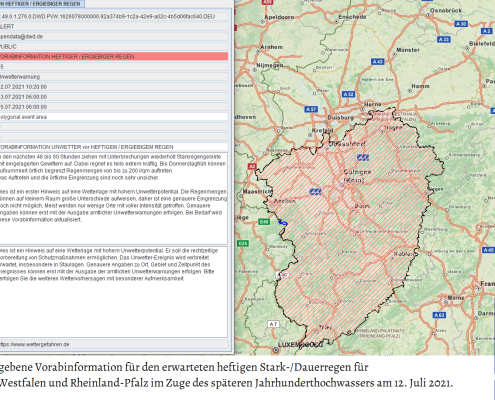Click the opendata@dwd.de sender field
This screenshot has width=495, height=400.
click(114, 36)
